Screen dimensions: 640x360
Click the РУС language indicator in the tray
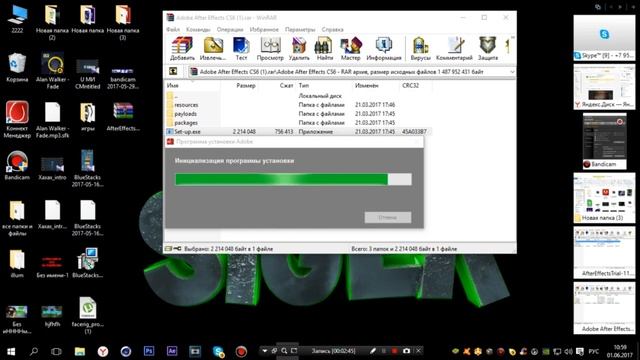[x=593, y=351]
